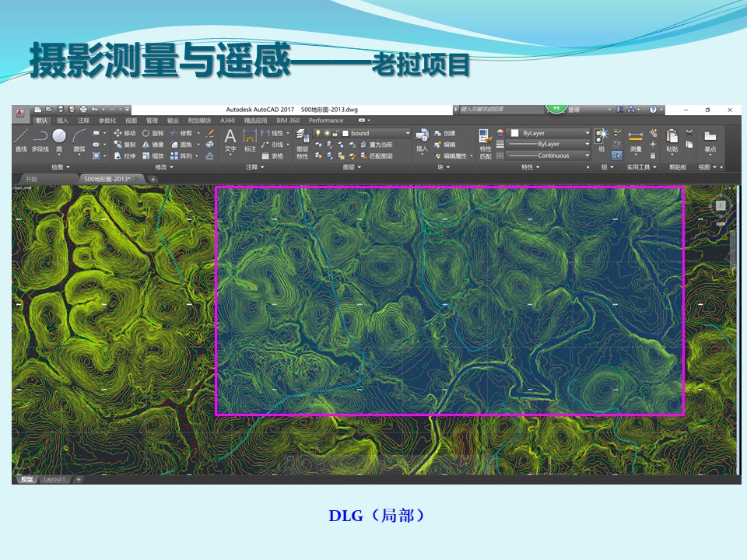Toggle layer freeze sun icon
This screenshot has width=747, height=560.
coord(326,133)
